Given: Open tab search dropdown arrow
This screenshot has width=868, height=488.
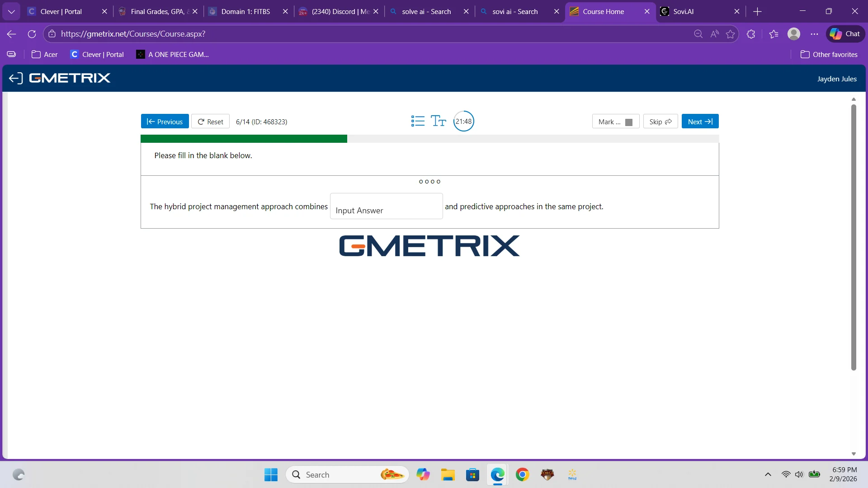Looking at the screenshot, I should click(x=11, y=11).
